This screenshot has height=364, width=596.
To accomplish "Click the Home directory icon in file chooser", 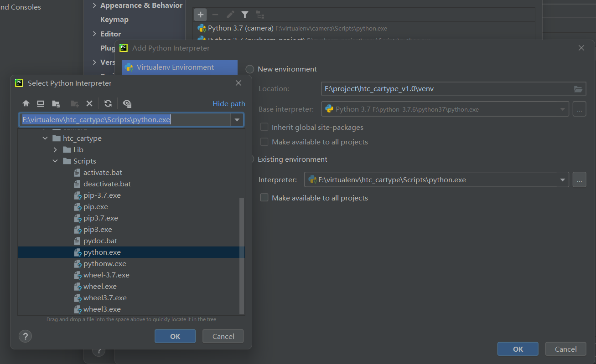I will (x=26, y=103).
